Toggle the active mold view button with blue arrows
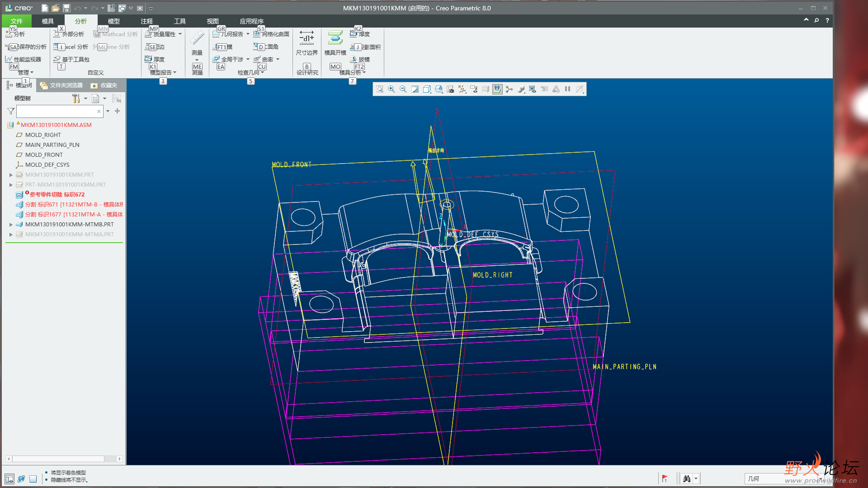This screenshot has height=488, width=868. click(497, 89)
